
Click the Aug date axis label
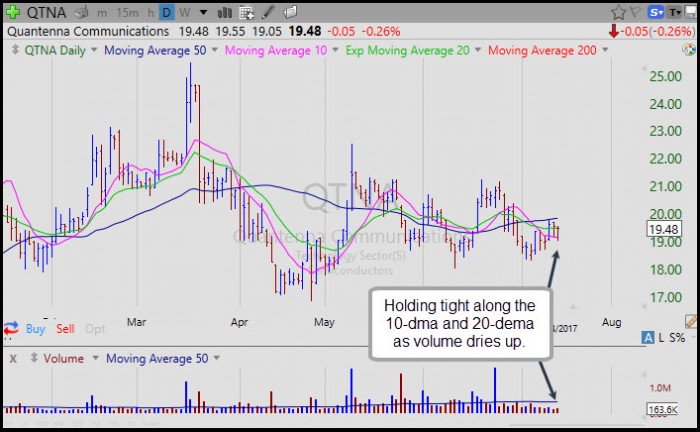611,322
